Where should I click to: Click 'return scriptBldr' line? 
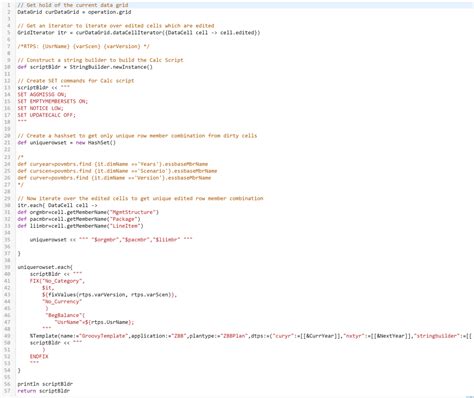coord(44,391)
